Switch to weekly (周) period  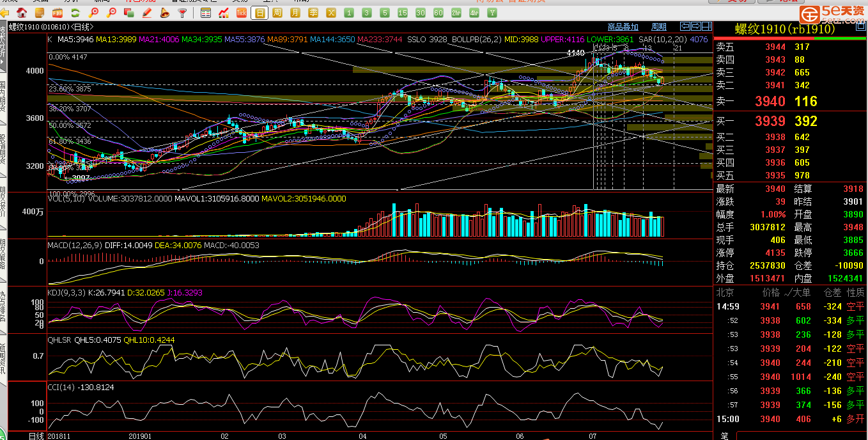[x=277, y=12]
